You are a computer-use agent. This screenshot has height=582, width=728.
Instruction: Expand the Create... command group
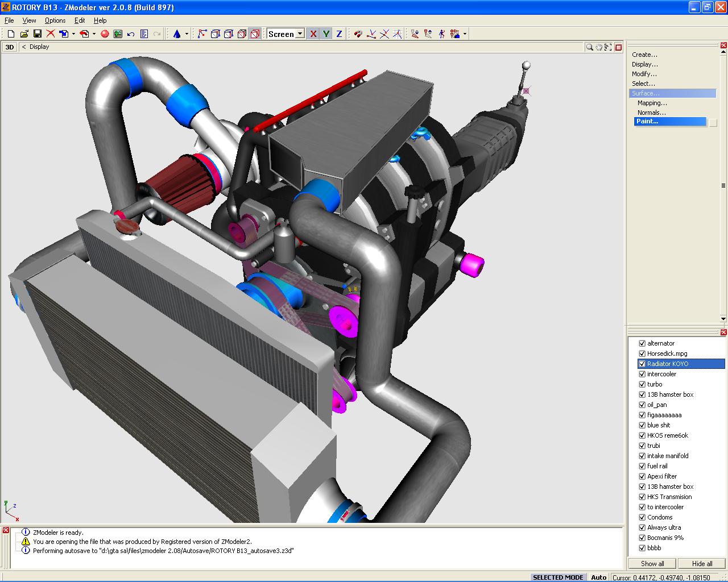pyautogui.click(x=644, y=55)
